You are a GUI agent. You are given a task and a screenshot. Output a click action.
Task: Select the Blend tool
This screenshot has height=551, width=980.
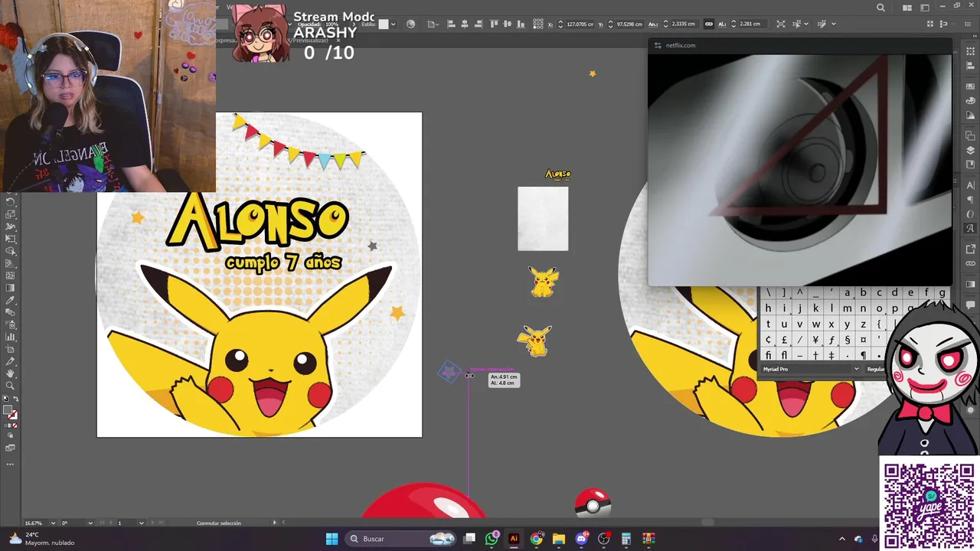coord(11,312)
